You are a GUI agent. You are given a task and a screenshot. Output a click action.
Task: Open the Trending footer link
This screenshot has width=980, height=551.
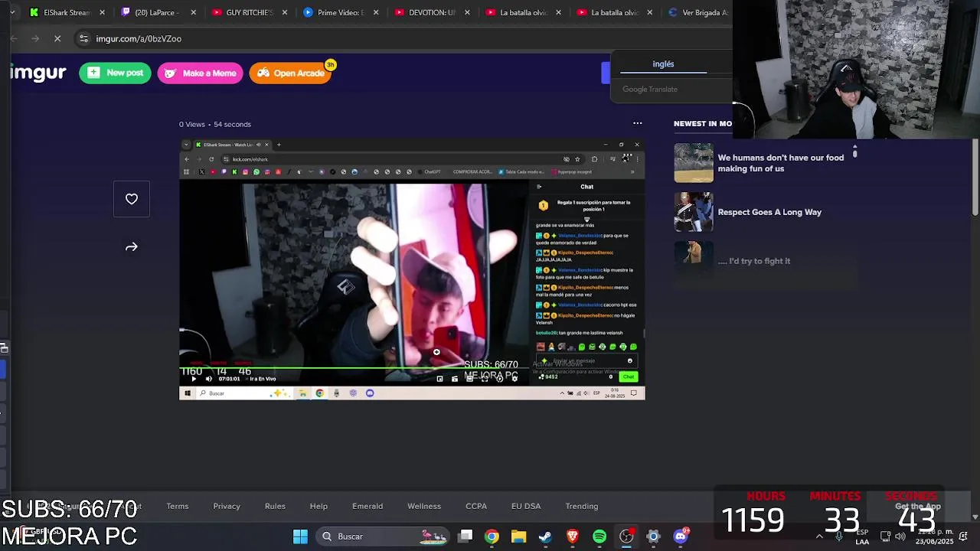(x=582, y=506)
